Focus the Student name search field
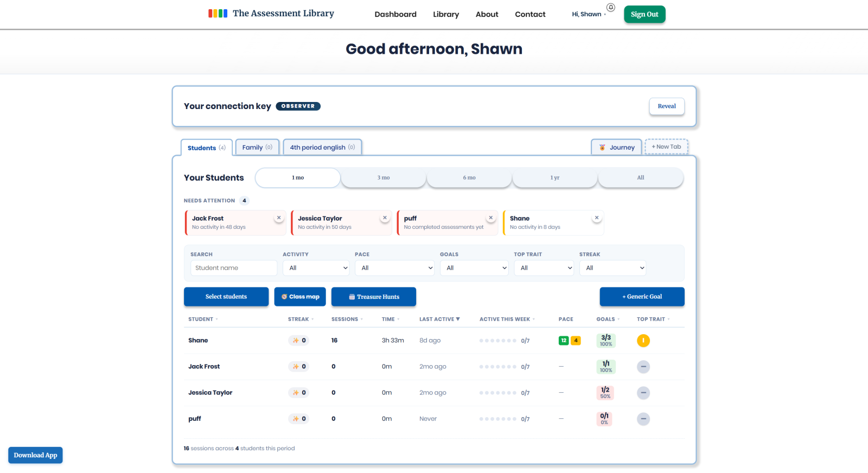868x473 pixels. pos(234,268)
